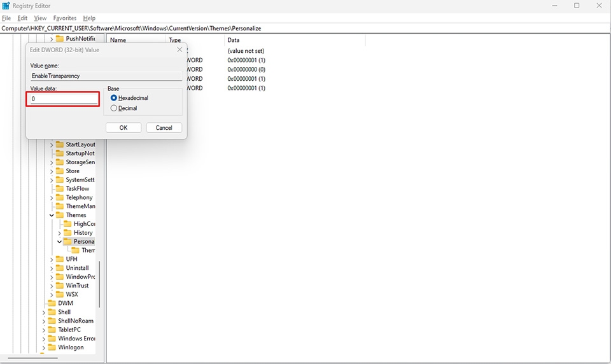Click the Winlogon folder icon
This screenshot has height=364, width=611.
[x=52, y=347]
